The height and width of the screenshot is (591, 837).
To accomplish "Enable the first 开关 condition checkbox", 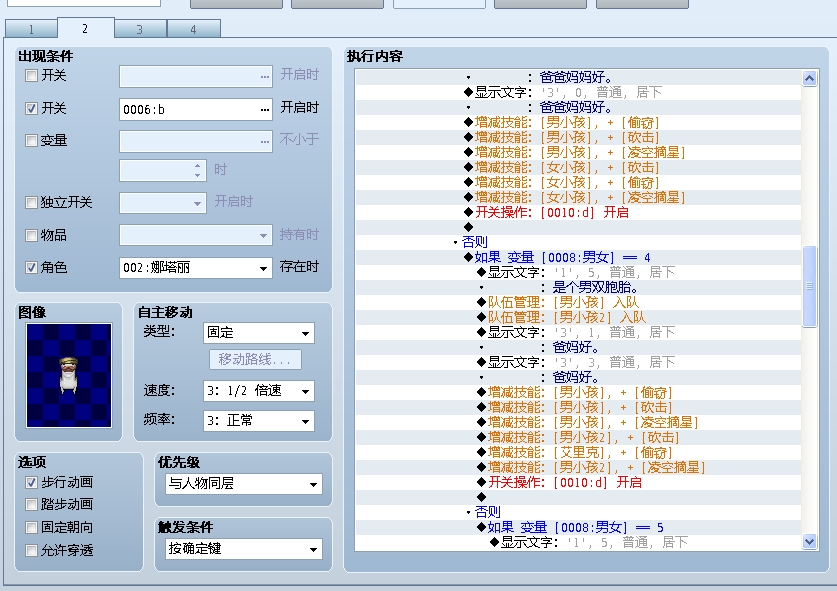I will click(31, 75).
